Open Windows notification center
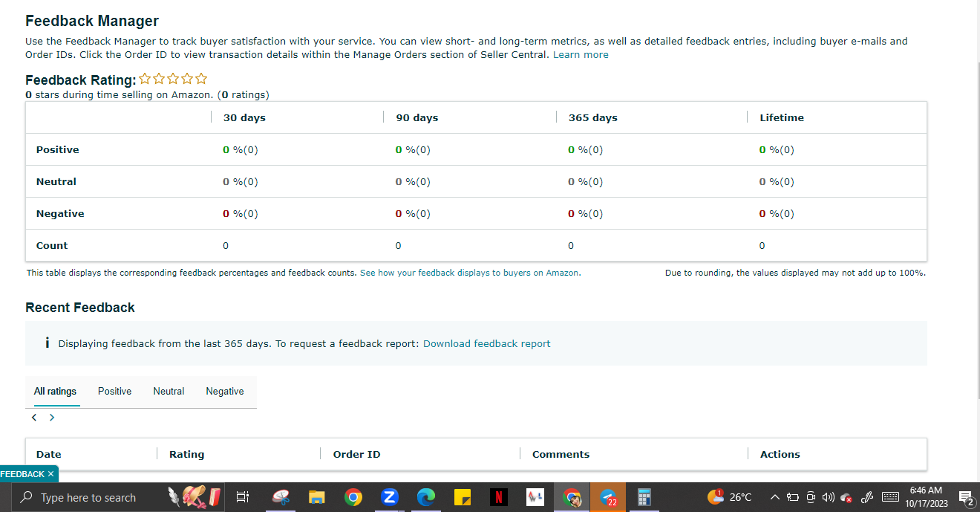This screenshot has height=512, width=980. (x=967, y=498)
